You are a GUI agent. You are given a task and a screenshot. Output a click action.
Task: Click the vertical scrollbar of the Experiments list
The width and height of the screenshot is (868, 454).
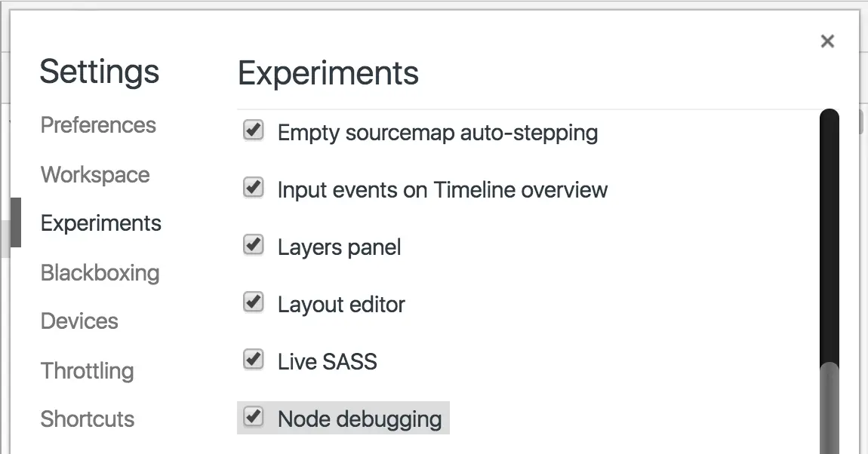click(x=830, y=281)
